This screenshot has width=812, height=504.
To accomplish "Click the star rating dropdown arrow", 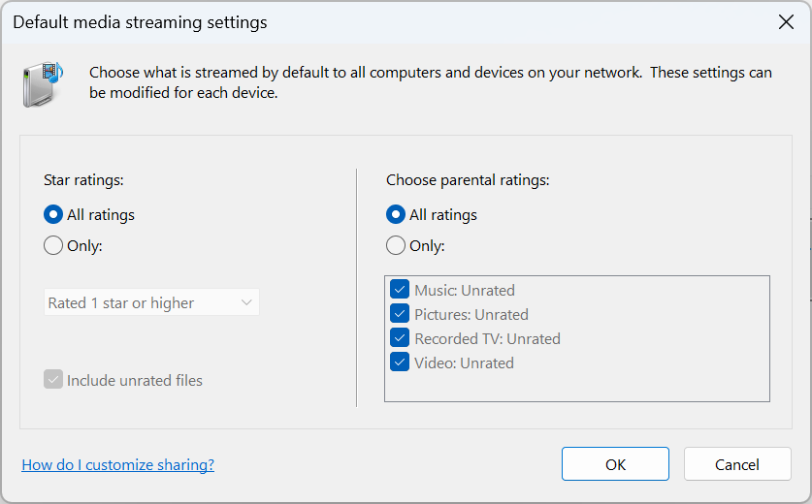I will [246, 302].
